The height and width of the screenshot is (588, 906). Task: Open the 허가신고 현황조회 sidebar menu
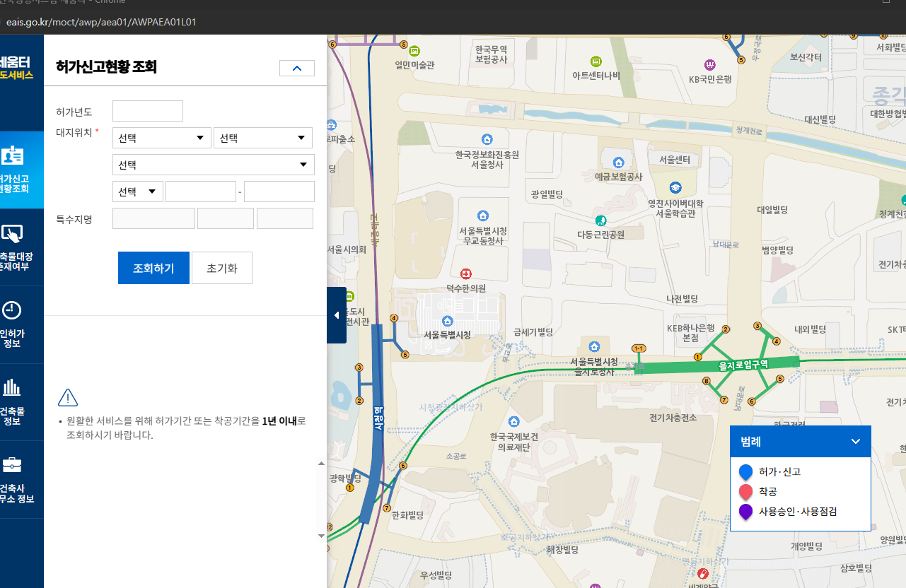(21, 170)
